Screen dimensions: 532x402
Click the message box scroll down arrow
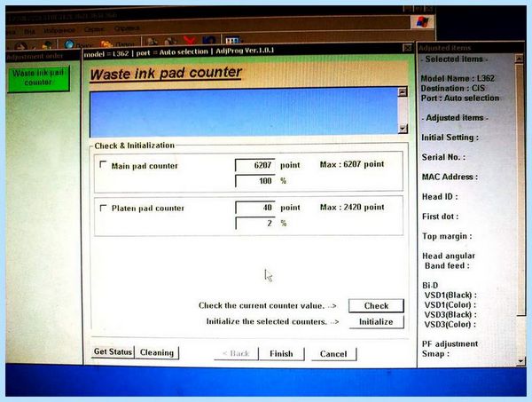403,129
